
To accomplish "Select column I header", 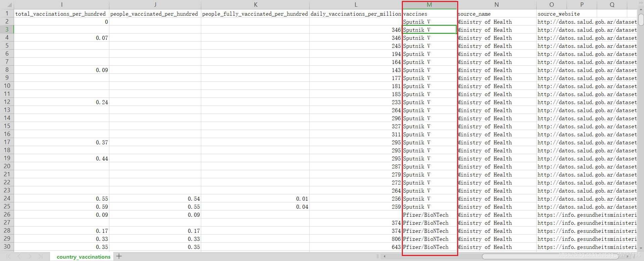I will tap(61, 5).
